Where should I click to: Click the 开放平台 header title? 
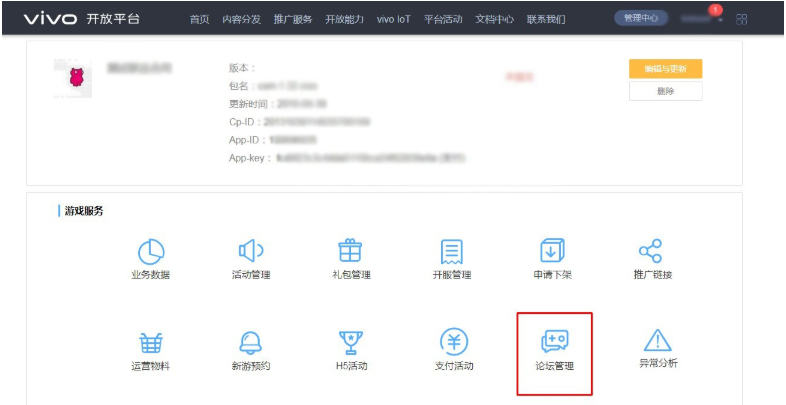[x=113, y=19]
